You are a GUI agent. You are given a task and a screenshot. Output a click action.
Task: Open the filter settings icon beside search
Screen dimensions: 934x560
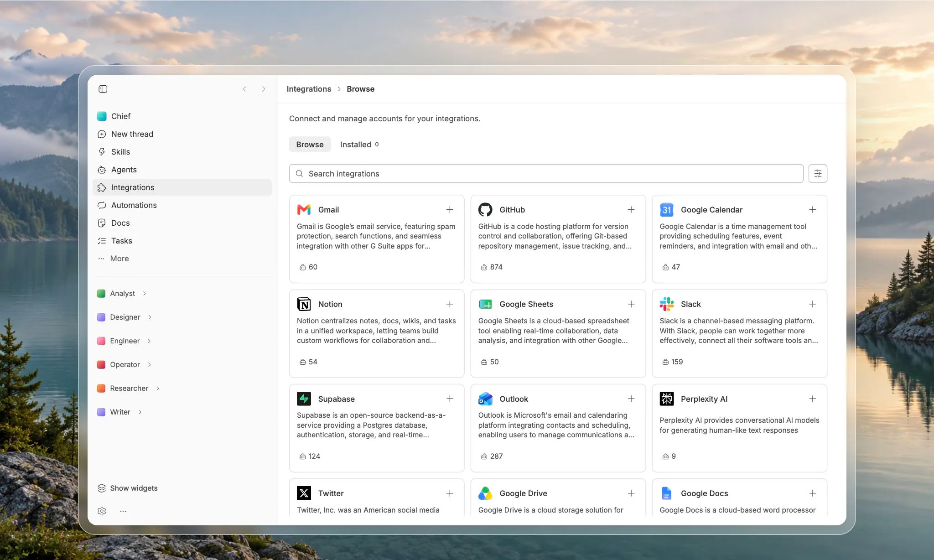pos(818,173)
